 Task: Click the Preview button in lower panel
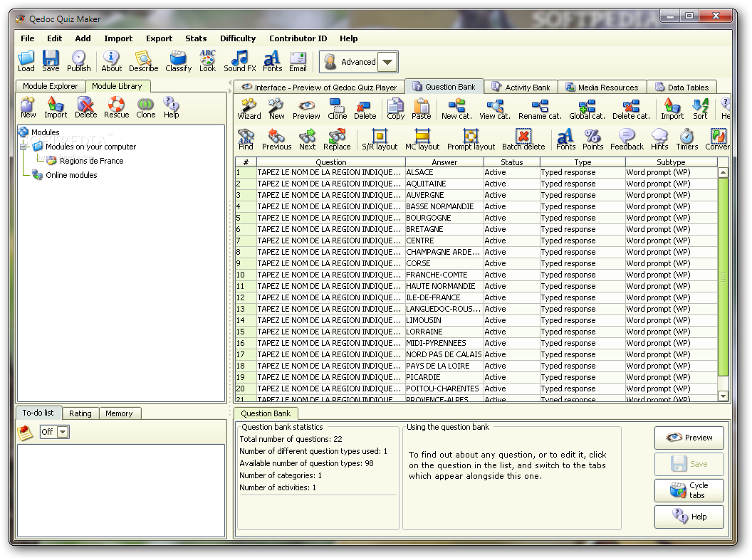pos(689,438)
